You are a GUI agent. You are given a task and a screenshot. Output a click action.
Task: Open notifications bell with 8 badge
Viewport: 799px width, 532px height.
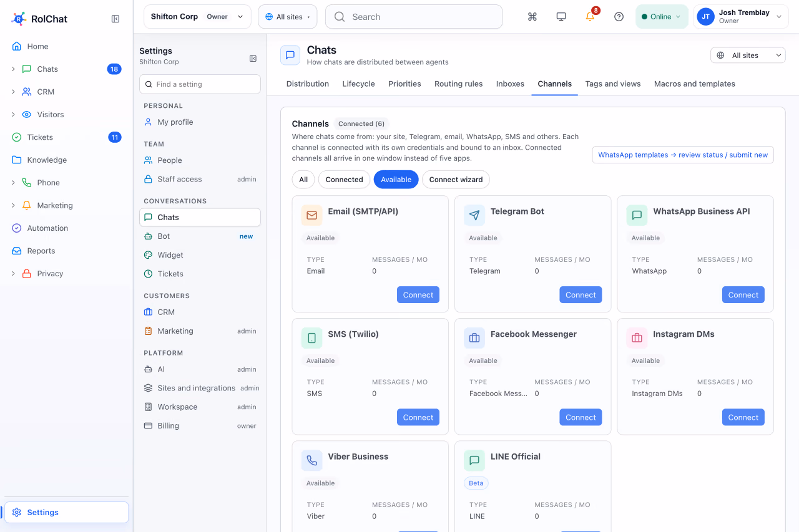tap(591, 16)
